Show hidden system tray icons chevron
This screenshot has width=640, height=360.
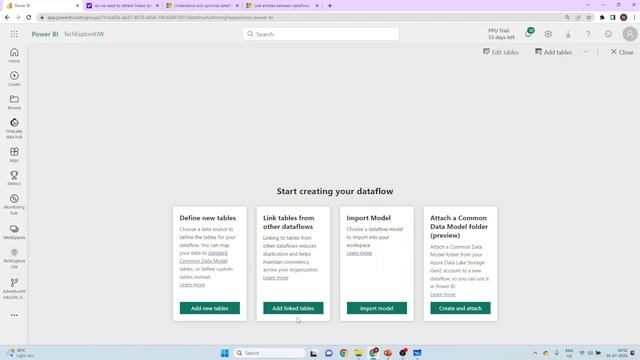(x=535, y=353)
